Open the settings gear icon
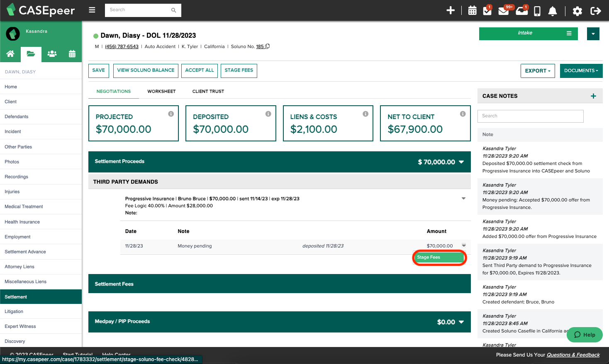609x364 pixels. click(x=577, y=11)
